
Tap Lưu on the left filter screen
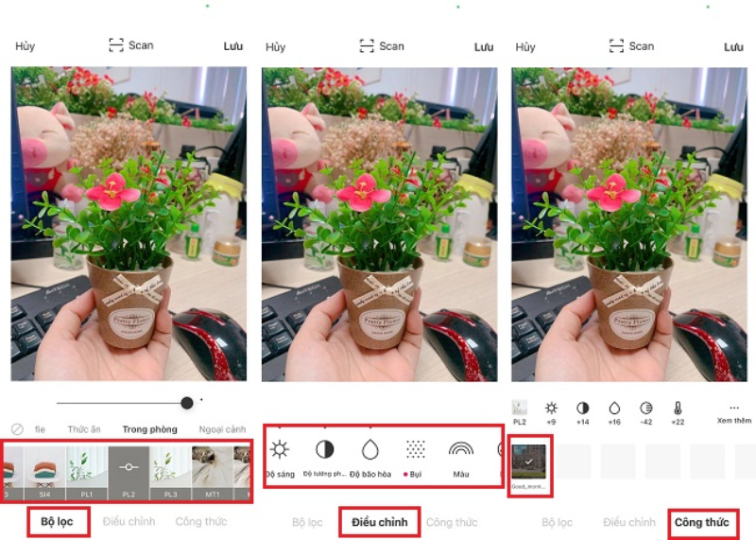232,46
